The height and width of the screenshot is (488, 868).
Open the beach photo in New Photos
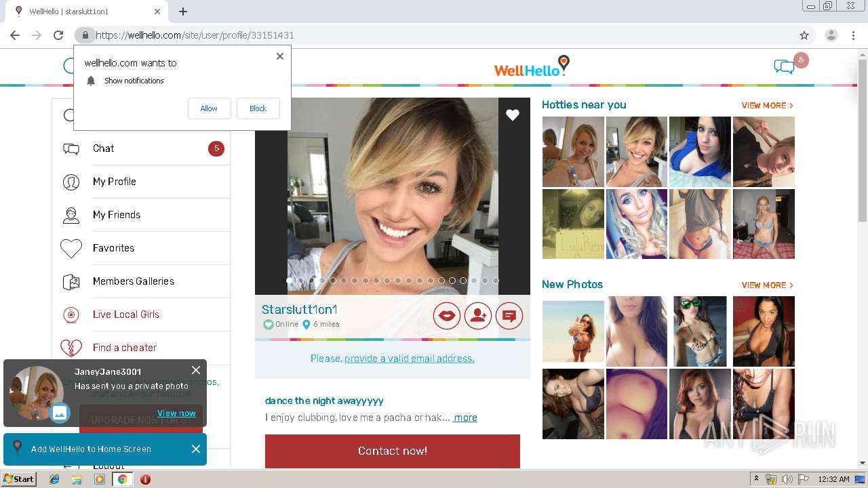click(x=573, y=331)
